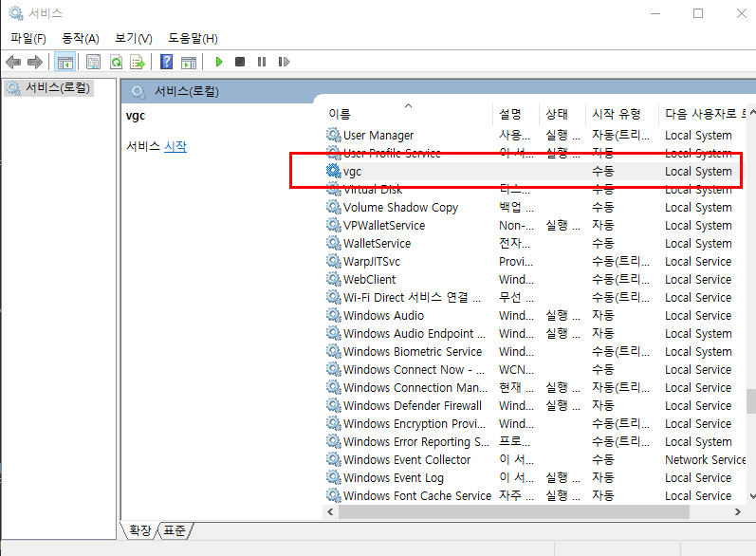Image resolution: width=756 pixels, height=556 pixels.
Task: Sort by the 이름 column header
Action: click(x=408, y=114)
